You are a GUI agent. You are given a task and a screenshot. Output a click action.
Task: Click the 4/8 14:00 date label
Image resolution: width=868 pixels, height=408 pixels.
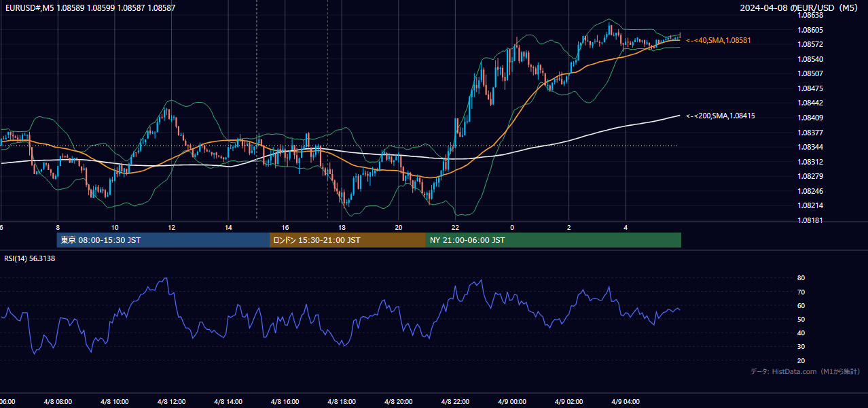coord(228,402)
